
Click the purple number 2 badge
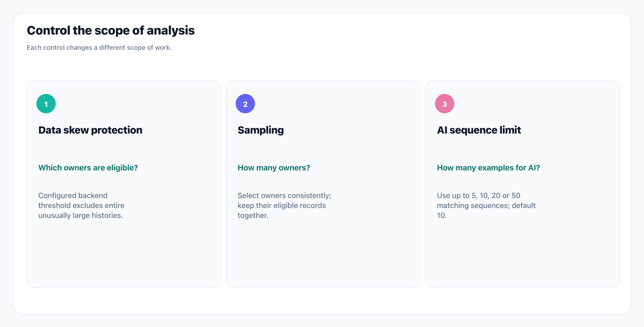245,104
